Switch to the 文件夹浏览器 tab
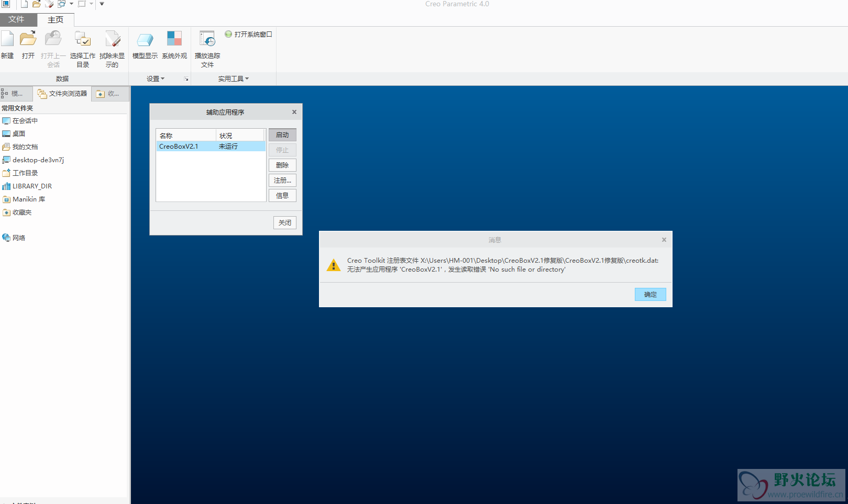The width and height of the screenshot is (848, 504). pos(62,94)
